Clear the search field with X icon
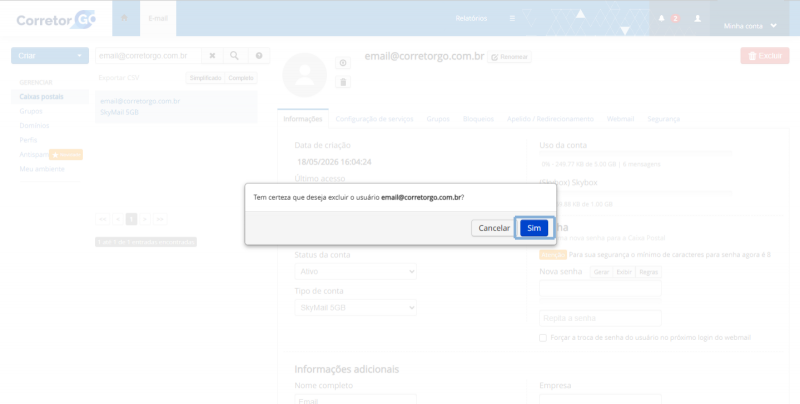 212,56
